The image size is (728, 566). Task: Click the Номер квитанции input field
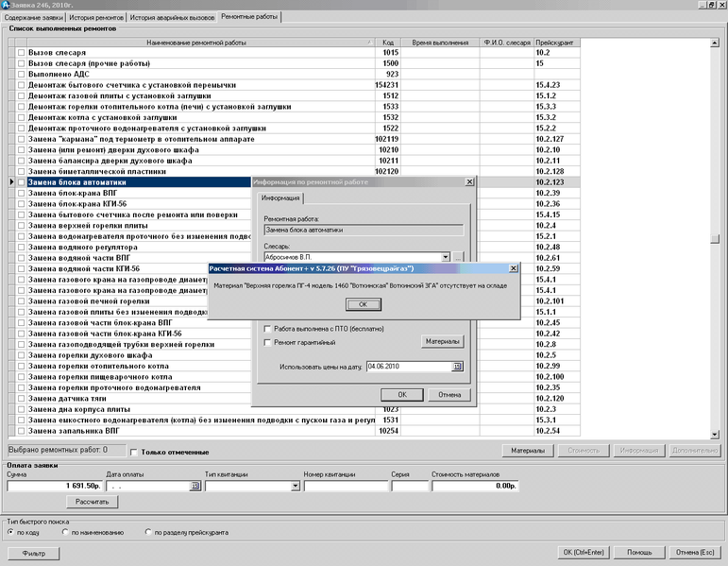coord(346,486)
